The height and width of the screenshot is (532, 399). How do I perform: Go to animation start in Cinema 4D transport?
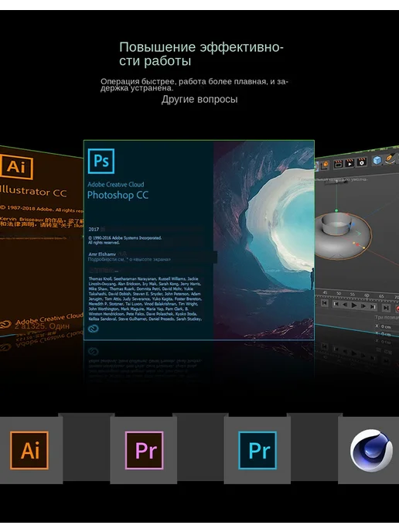pos(324,303)
